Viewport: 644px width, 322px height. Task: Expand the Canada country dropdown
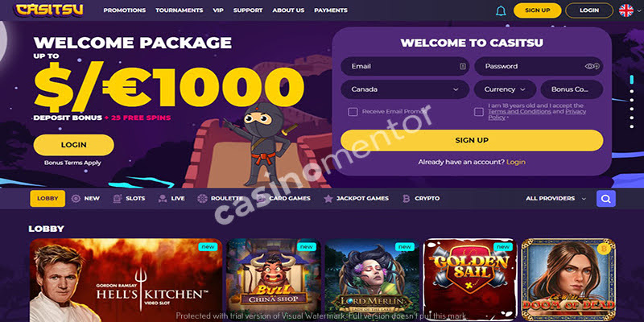(x=405, y=89)
